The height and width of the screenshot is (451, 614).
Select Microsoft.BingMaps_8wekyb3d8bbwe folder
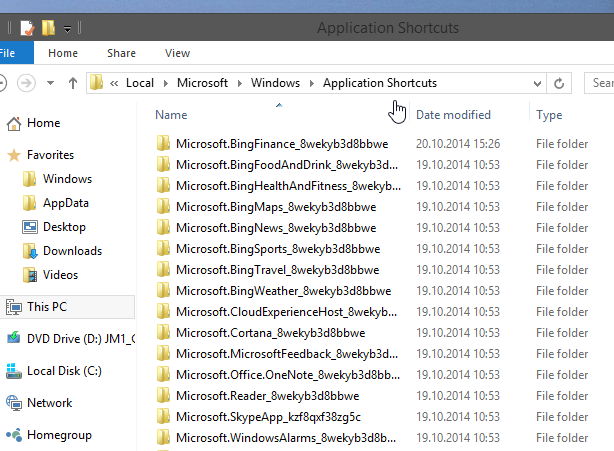(x=276, y=207)
